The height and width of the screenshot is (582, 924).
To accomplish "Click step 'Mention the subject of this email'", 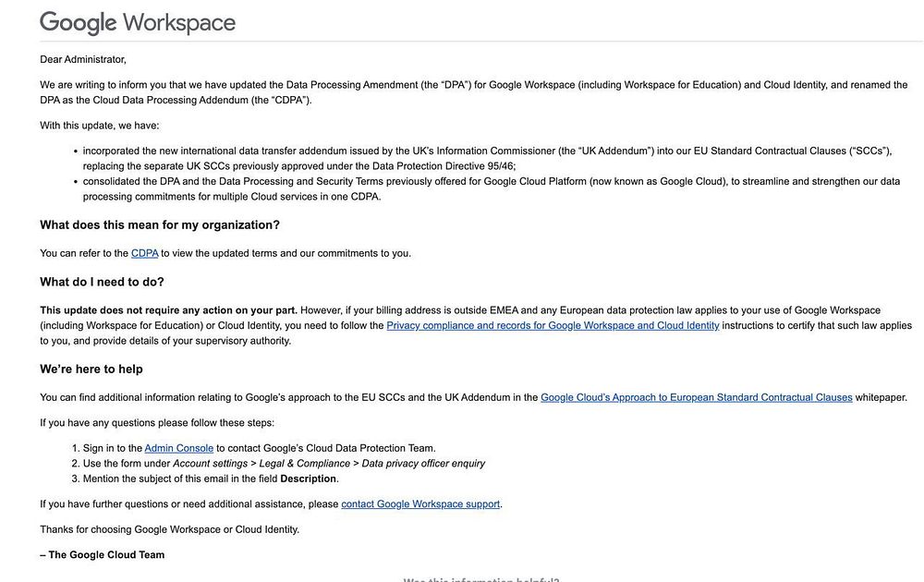I will 211,479.
